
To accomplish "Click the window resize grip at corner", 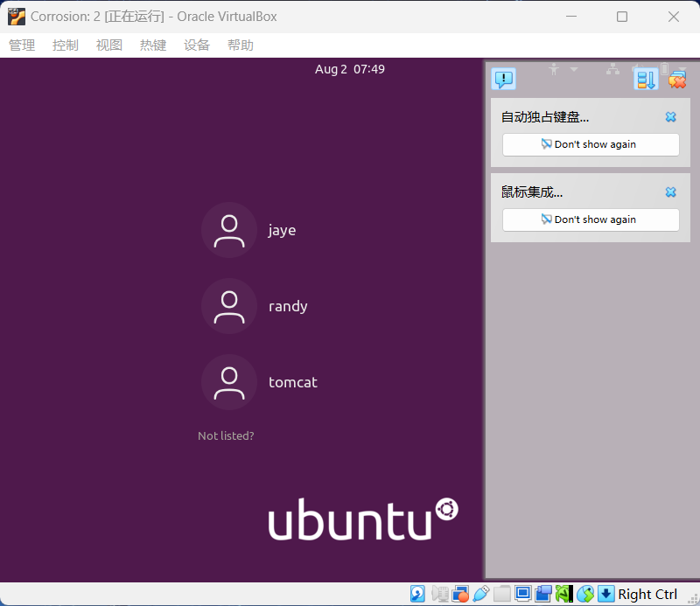I will [x=694, y=599].
